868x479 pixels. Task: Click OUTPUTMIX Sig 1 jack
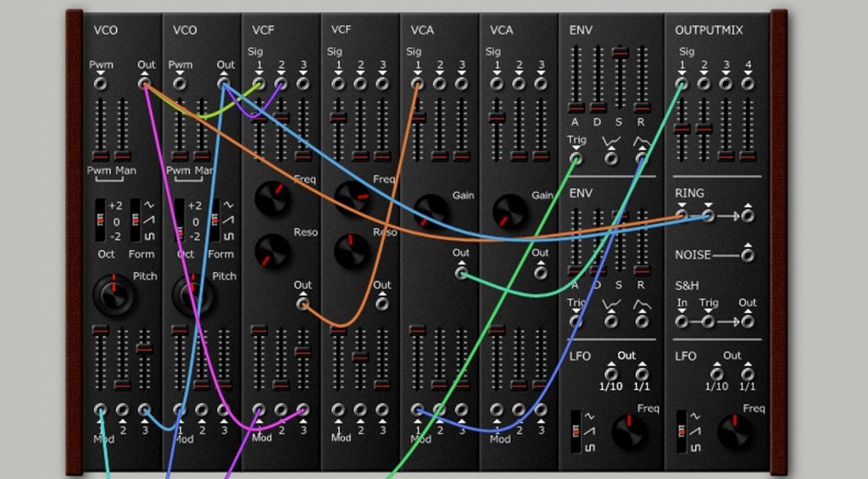point(682,84)
